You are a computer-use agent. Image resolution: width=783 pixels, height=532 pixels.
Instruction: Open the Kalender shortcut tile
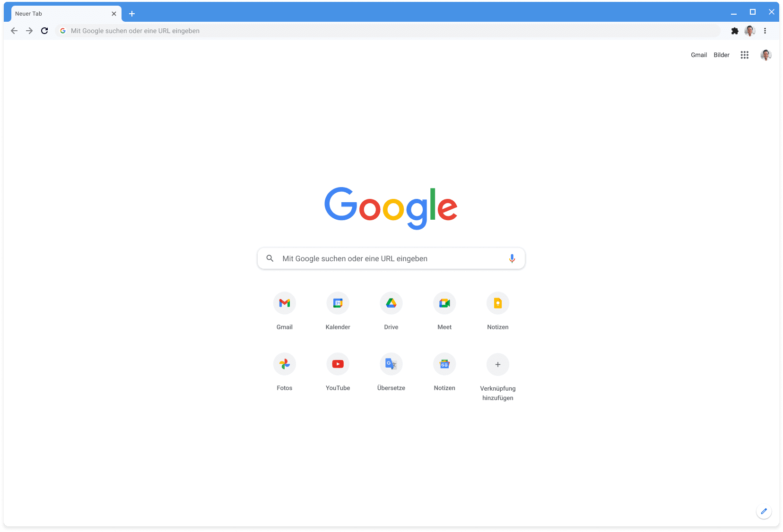pos(338,311)
